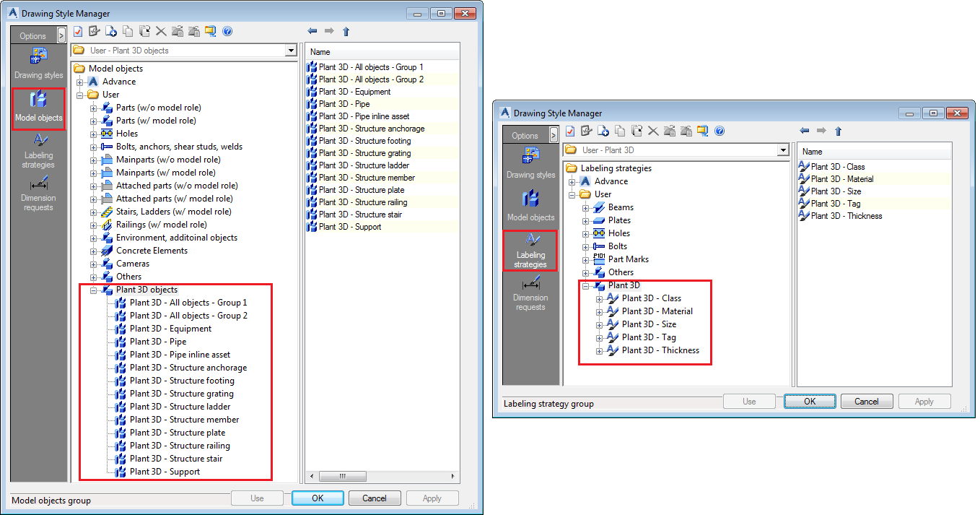980x515 pixels.
Task: Open Drawing styles in right window sidebar
Action: [x=530, y=164]
